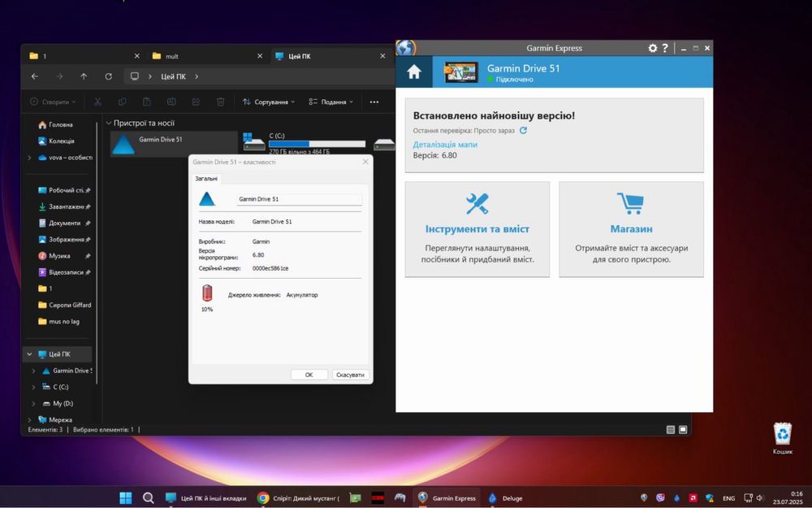Open the Сортування dropdown
This screenshot has height=508, width=812.
tap(269, 102)
